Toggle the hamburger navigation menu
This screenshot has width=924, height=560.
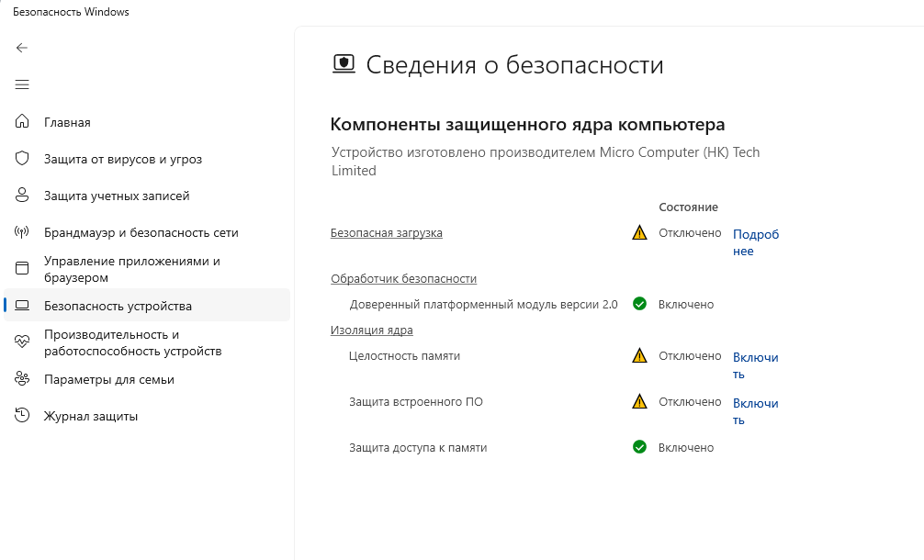click(22, 84)
